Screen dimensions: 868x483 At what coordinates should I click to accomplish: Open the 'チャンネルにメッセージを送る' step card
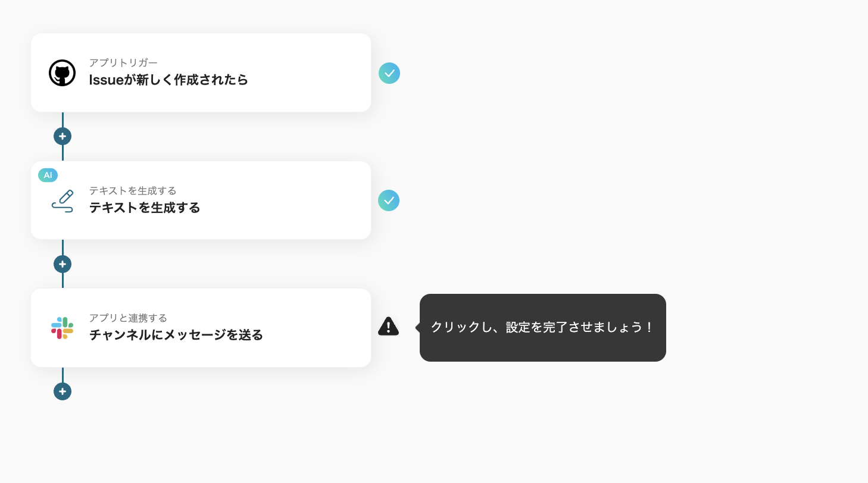201,328
